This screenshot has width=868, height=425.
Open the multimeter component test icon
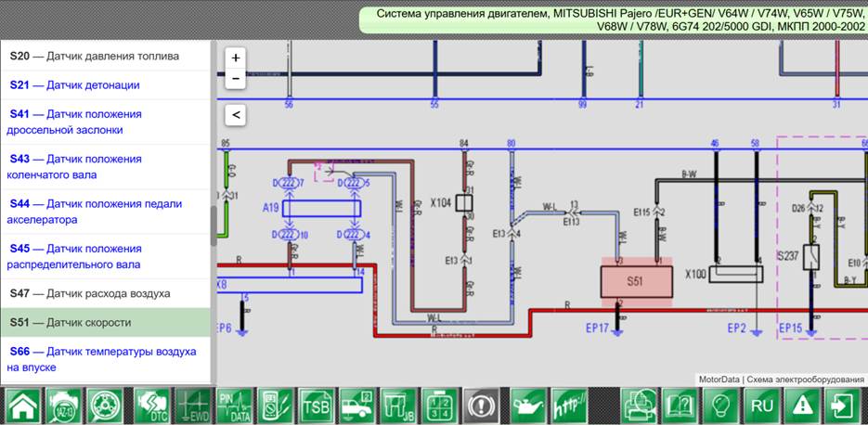276,406
